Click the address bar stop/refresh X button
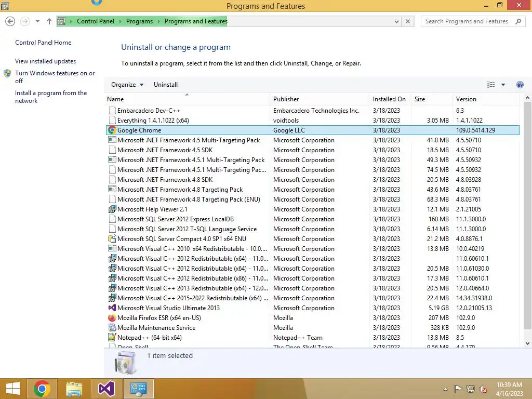The image size is (532, 399). (408, 21)
